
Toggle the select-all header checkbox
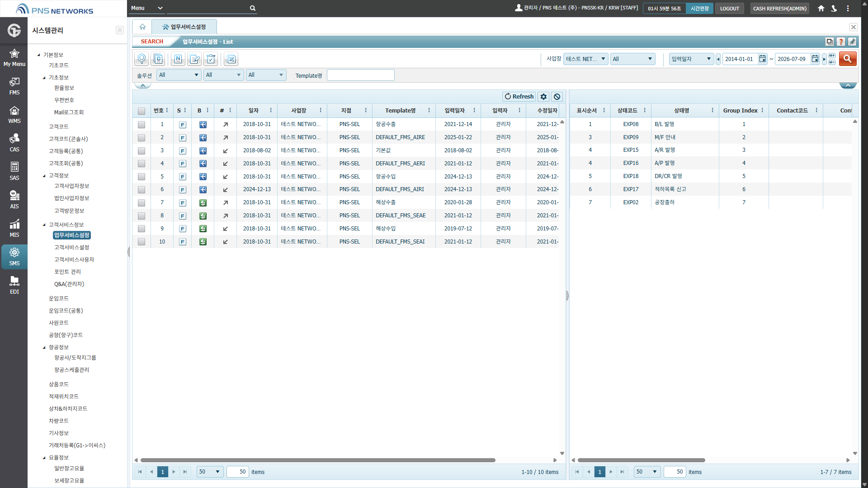142,111
